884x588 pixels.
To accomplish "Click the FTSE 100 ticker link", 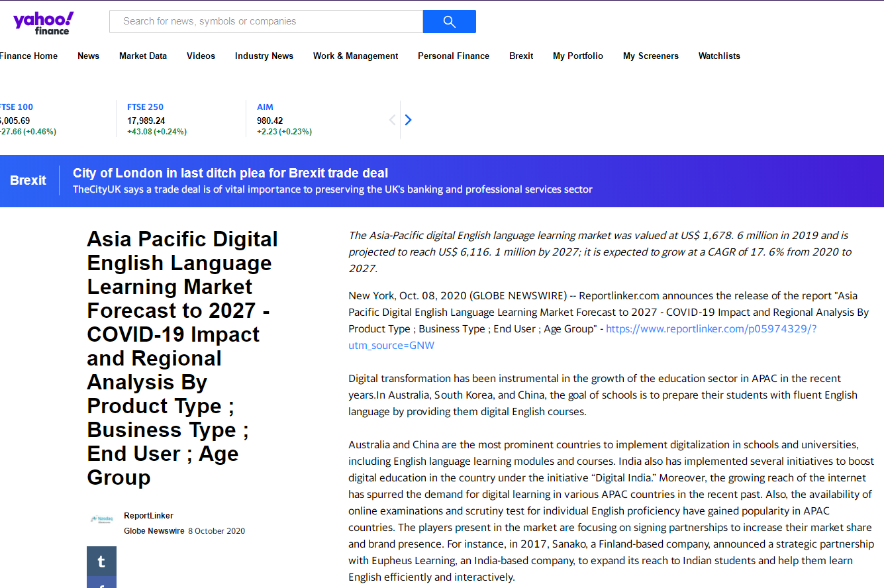I will 17,107.
